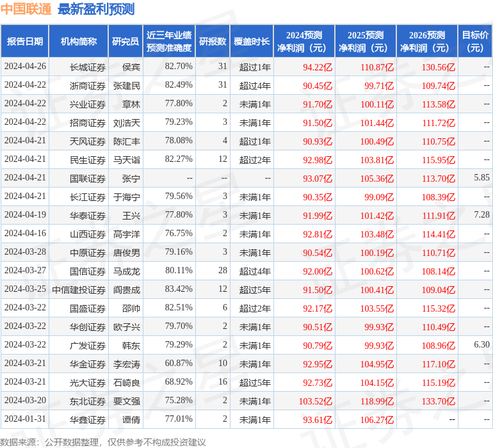This screenshot has height=448, width=493.
Task: Select researcher name 侯宾
Action: tap(131, 67)
